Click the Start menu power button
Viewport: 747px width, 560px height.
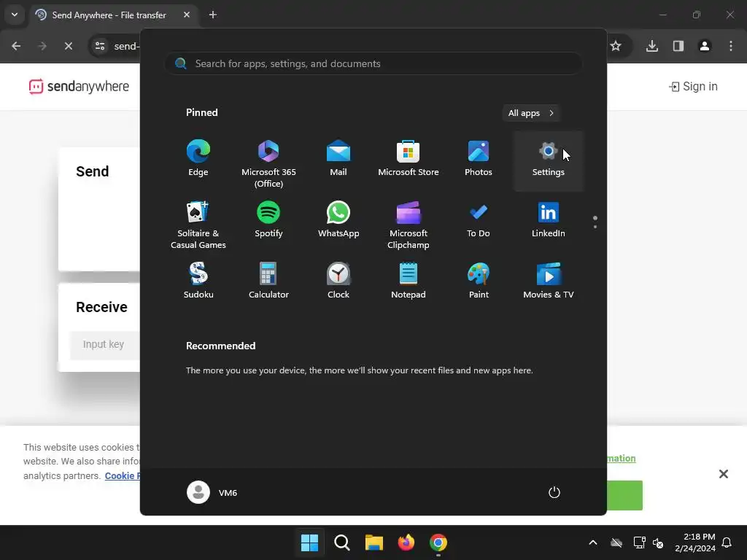pos(554,492)
